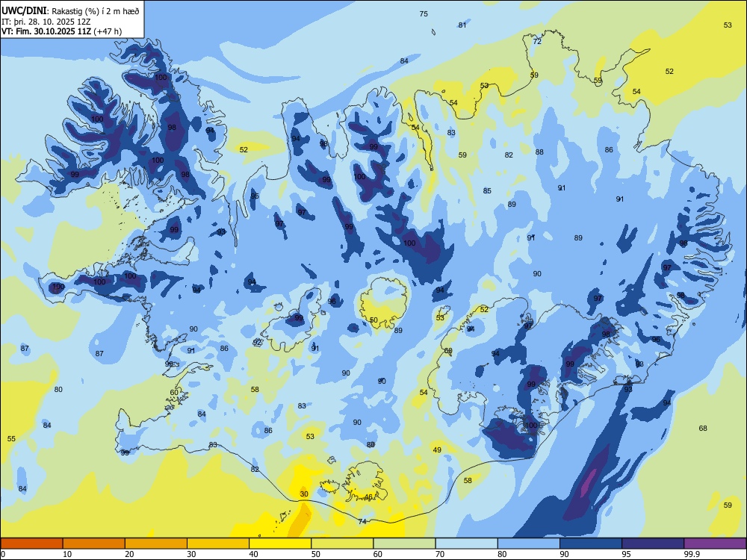Screen dimensions: 747x560
Task: Click the medium blue 80–90 legend swatch
Action: coord(529,544)
